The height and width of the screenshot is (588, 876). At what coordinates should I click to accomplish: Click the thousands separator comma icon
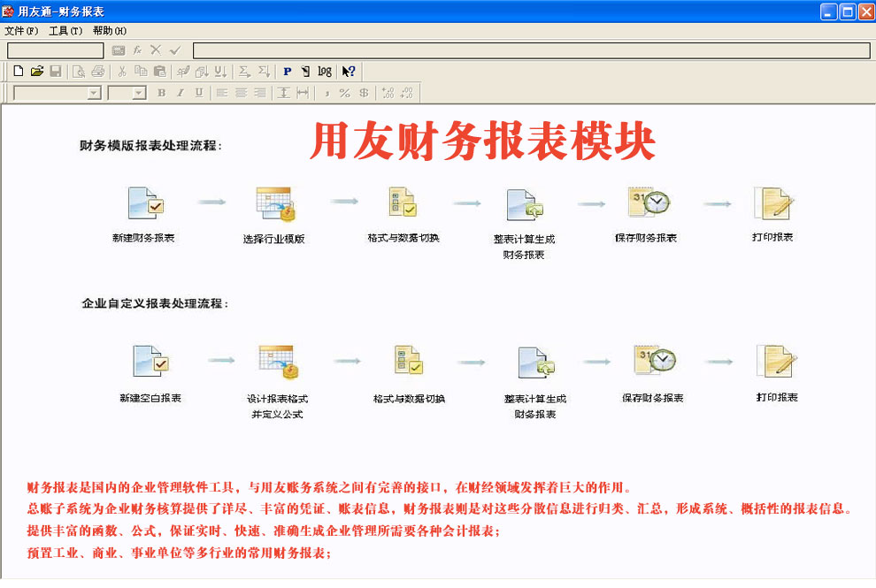click(x=327, y=93)
